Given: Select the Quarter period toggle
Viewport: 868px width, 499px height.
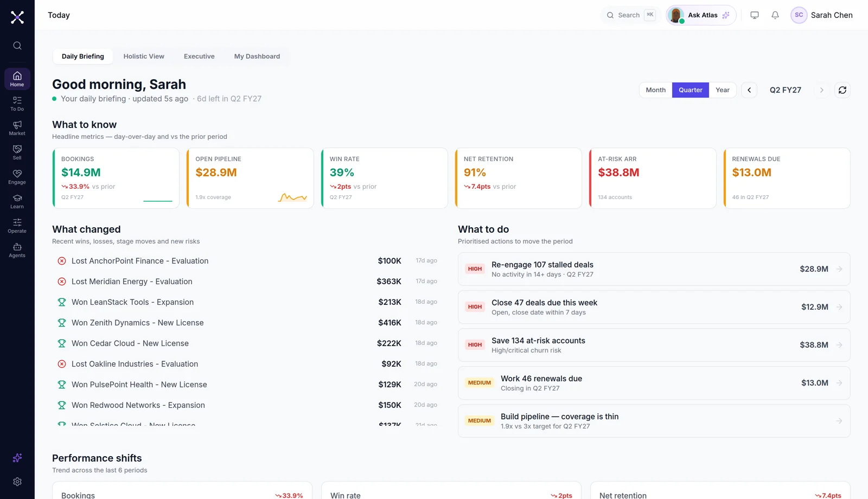Looking at the screenshot, I should (690, 90).
